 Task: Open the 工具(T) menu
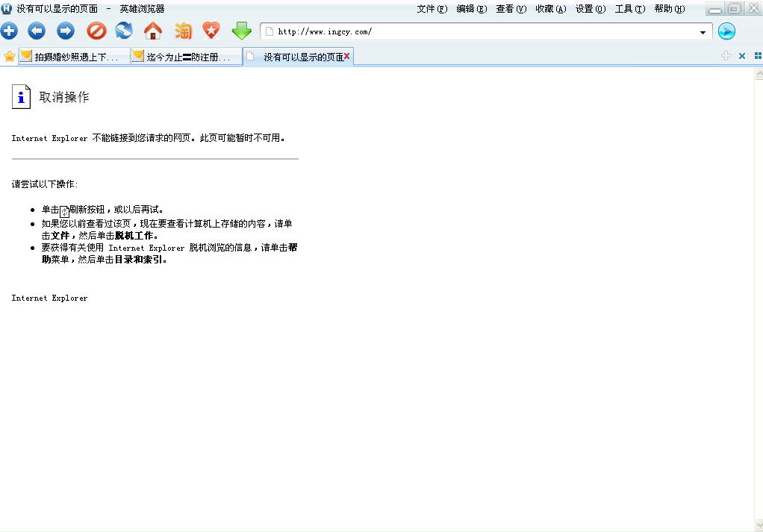(x=629, y=9)
